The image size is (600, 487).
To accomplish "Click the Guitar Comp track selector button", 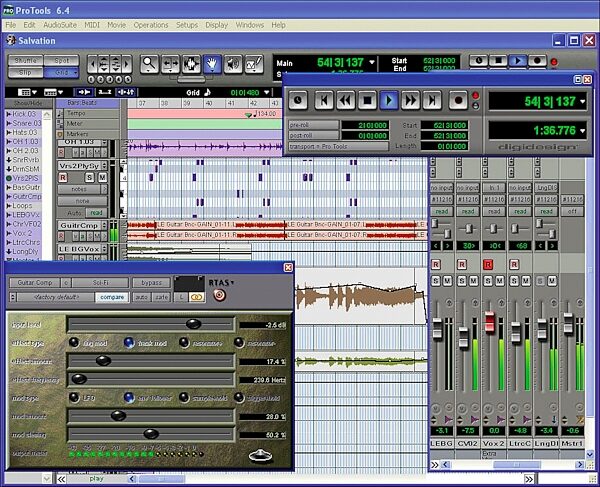I will tap(34, 283).
